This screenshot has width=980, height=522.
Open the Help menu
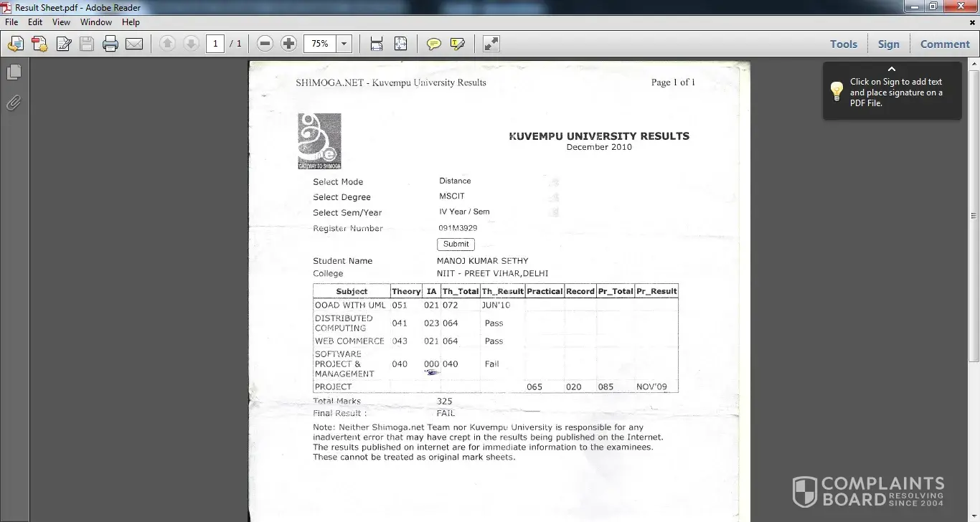(131, 22)
